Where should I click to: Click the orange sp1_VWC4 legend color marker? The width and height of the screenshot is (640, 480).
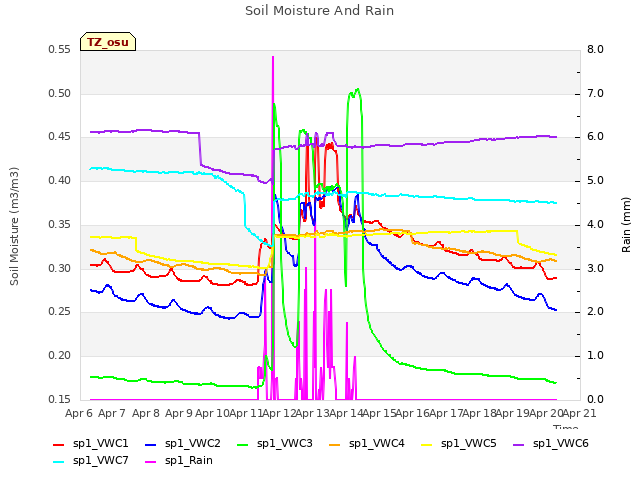pyautogui.click(x=334, y=445)
